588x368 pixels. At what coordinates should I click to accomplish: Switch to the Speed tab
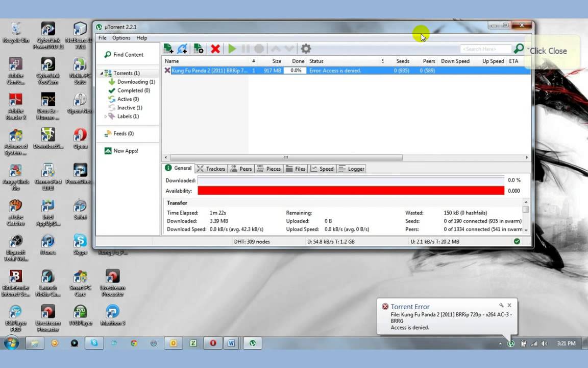click(x=322, y=169)
